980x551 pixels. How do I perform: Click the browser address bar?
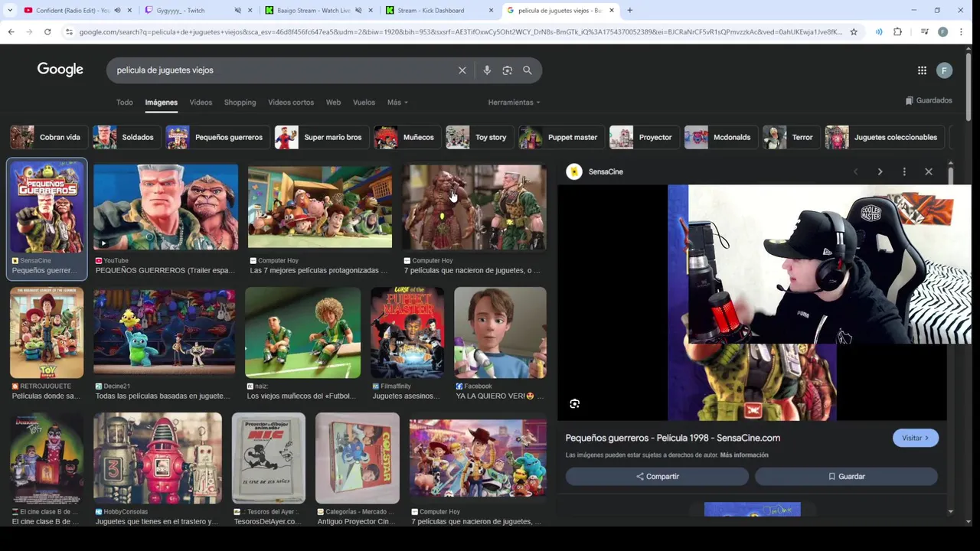pyautogui.click(x=459, y=31)
